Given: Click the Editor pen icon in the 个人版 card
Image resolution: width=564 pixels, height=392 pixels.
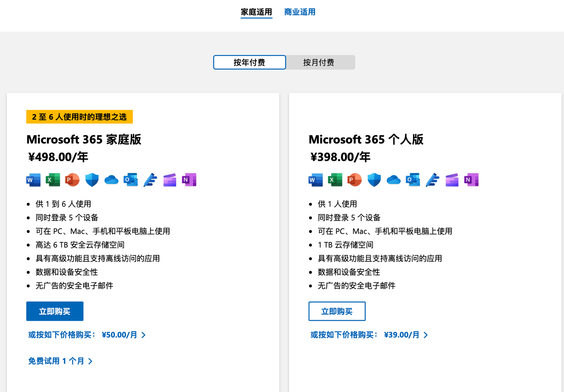Looking at the screenshot, I should (433, 180).
